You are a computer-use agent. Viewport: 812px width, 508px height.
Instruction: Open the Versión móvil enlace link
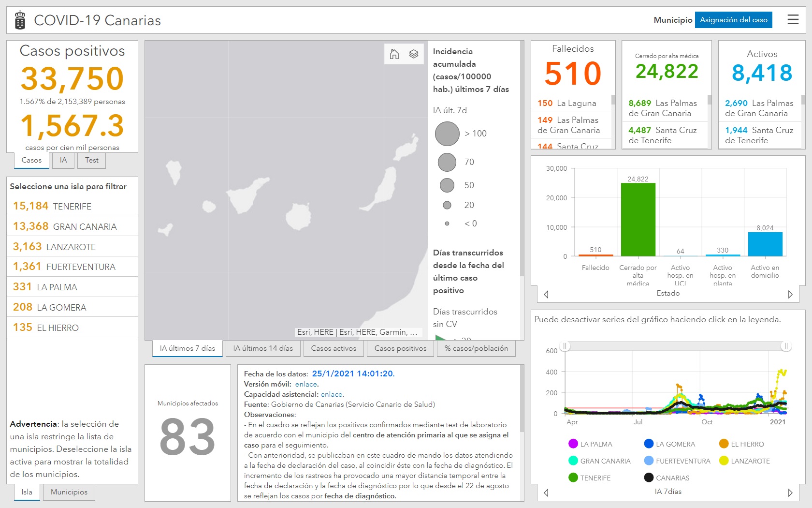[x=306, y=384]
